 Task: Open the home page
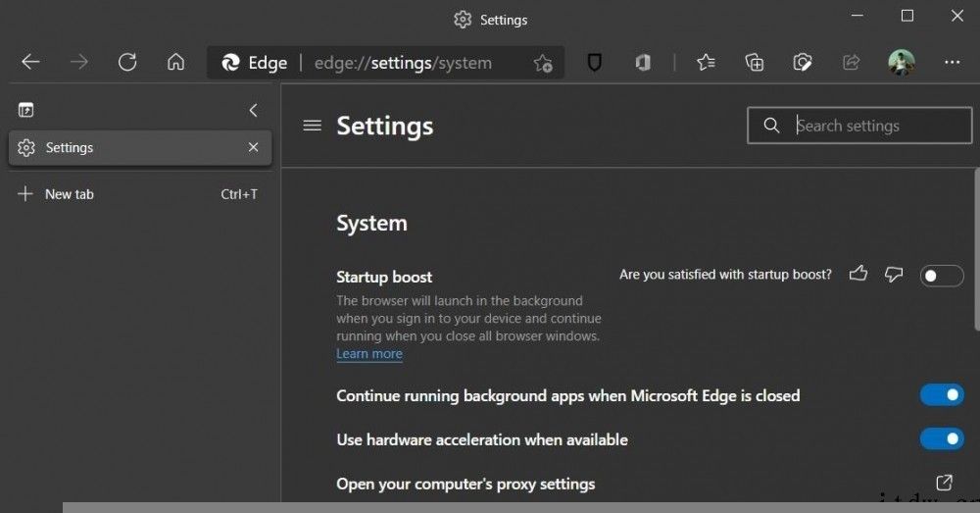coord(175,62)
